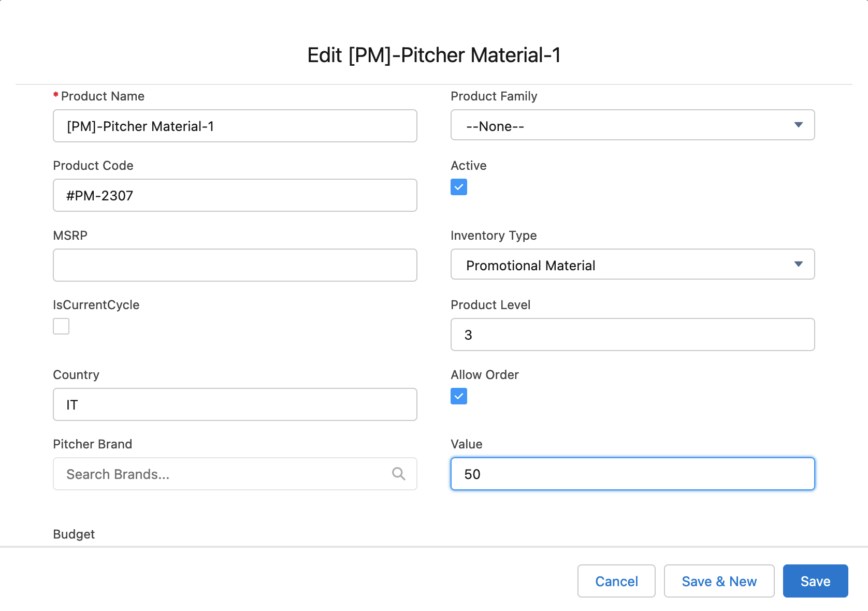868x611 pixels.
Task: Click the Save & New button
Action: 719,581
